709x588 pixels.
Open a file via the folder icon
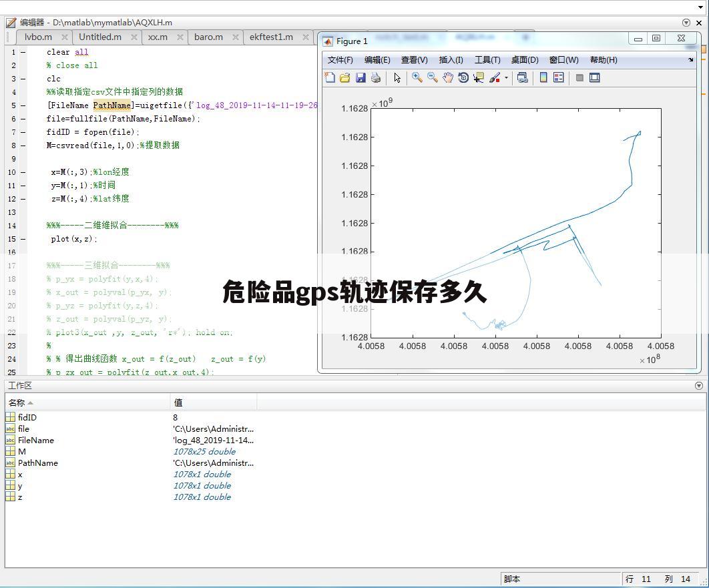click(x=345, y=77)
